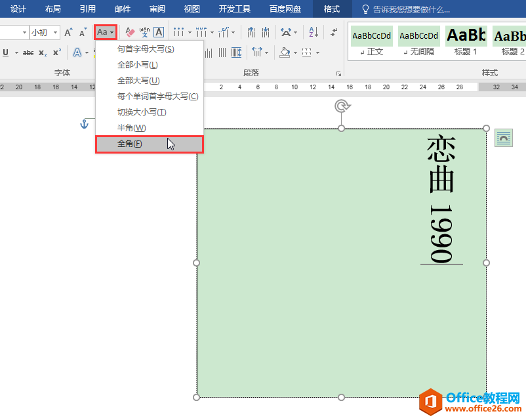Screen dimensions: 526x420
Task: Click the Shrink Font icon
Action: [x=83, y=33]
